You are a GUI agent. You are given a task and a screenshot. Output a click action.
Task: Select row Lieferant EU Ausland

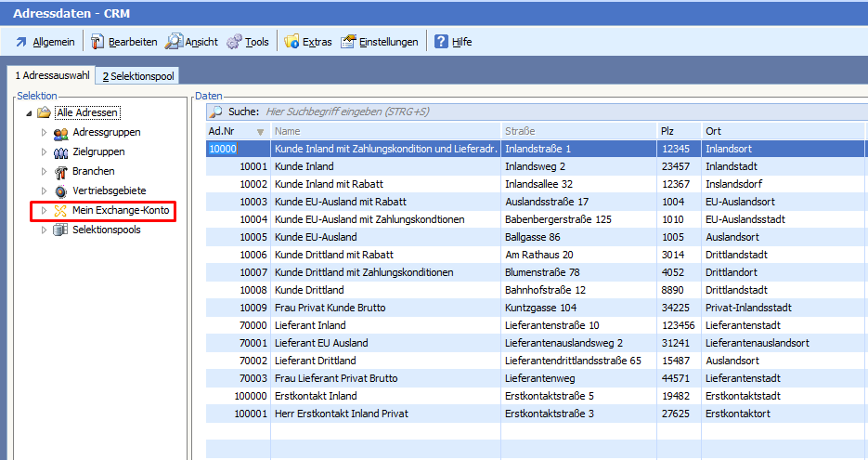pyautogui.click(x=321, y=343)
